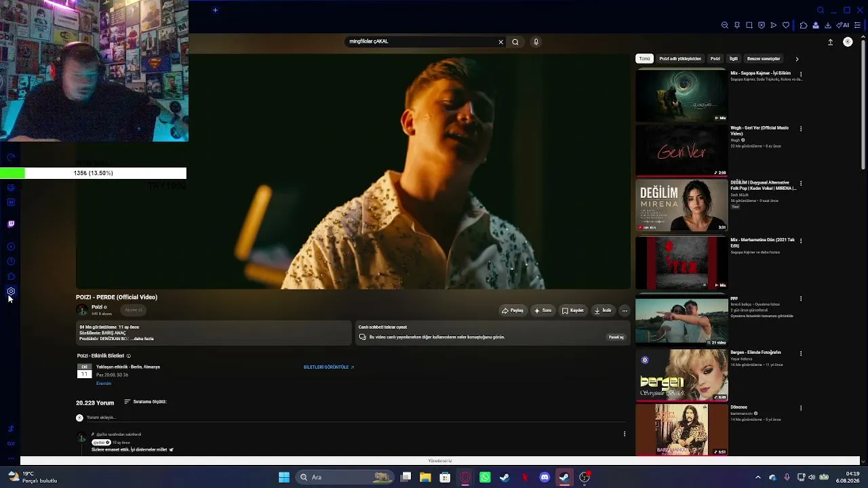Open the YouTube upload/create icon
868x488 pixels.
click(x=830, y=42)
